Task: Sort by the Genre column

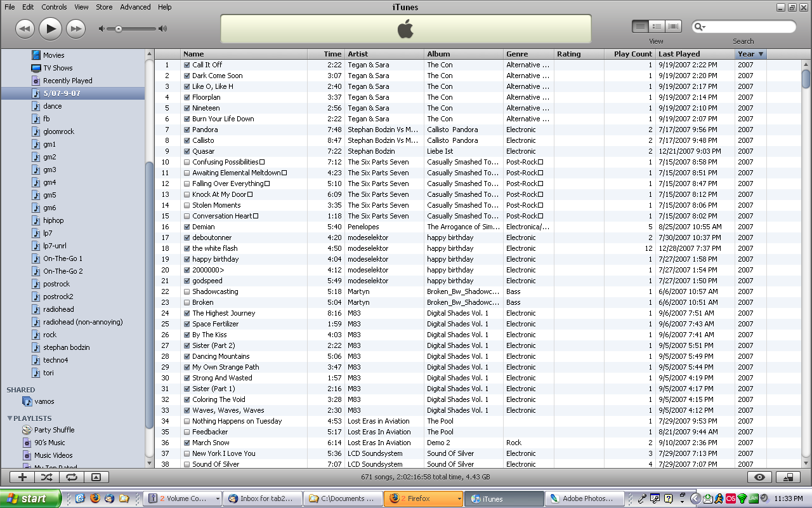Action: [x=528, y=54]
